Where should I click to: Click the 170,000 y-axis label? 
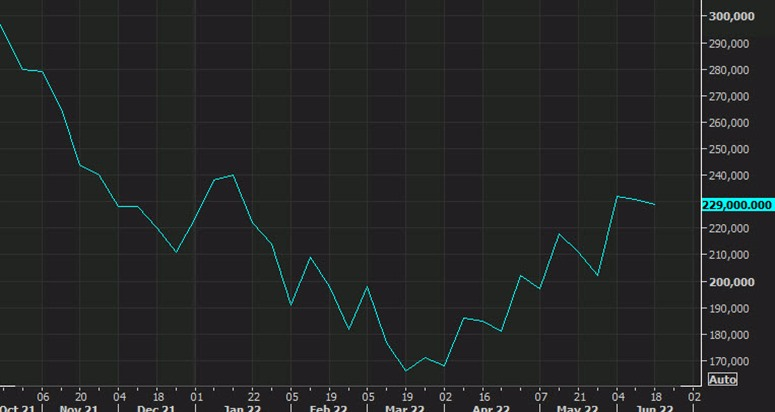(x=729, y=361)
